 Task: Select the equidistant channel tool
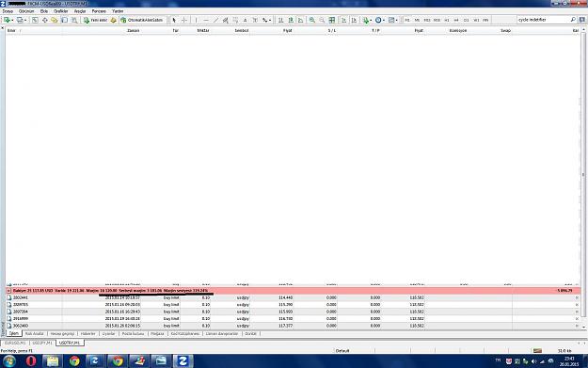pyautogui.click(x=226, y=20)
